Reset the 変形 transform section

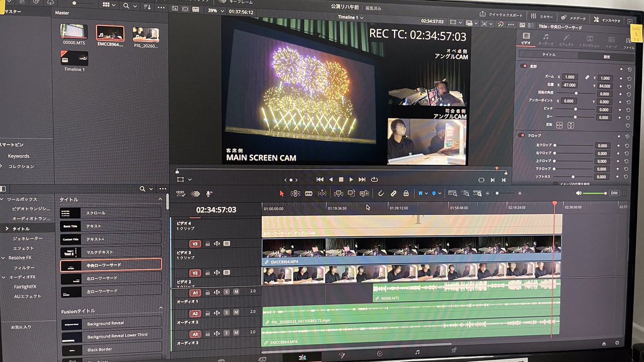(630, 70)
